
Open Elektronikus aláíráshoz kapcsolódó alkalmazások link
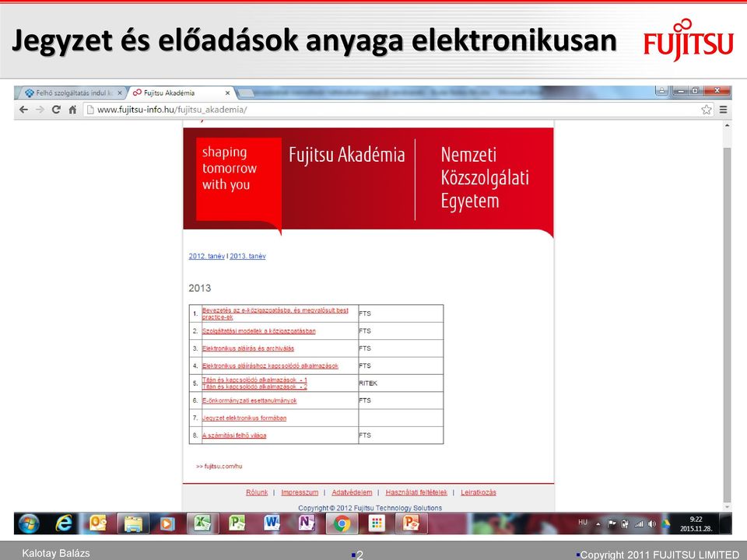270,366
